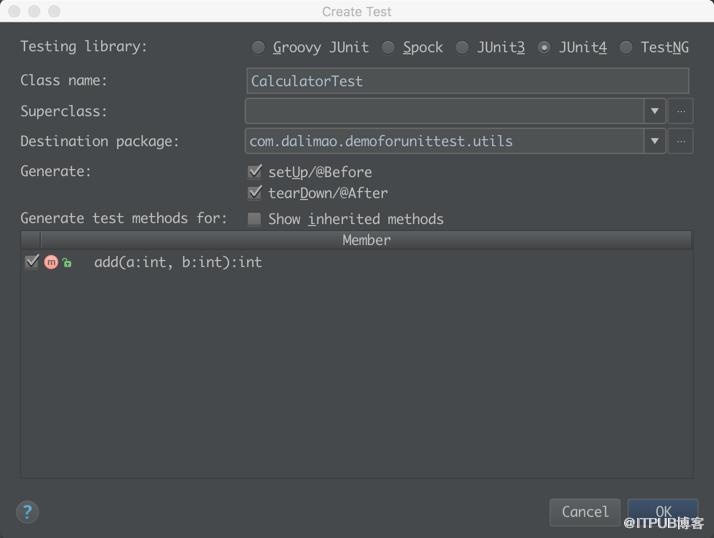The image size is (714, 538).
Task: Confirm with the OK button
Action: [663, 512]
